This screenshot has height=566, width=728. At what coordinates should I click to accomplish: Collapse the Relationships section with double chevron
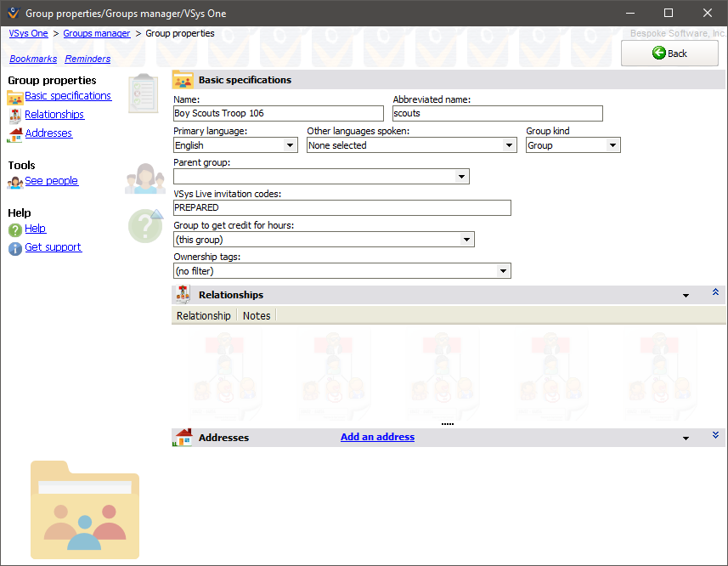[715, 292]
